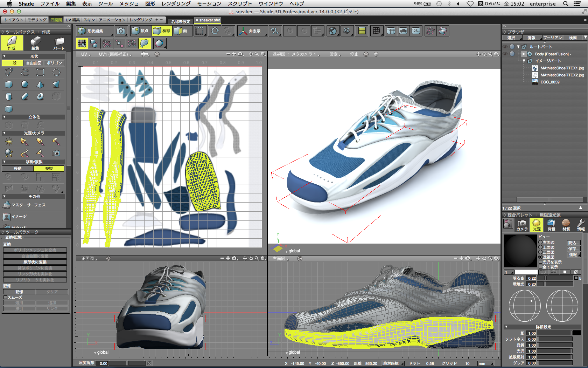Collapse the イメージパート tree node

pos(524,61)
